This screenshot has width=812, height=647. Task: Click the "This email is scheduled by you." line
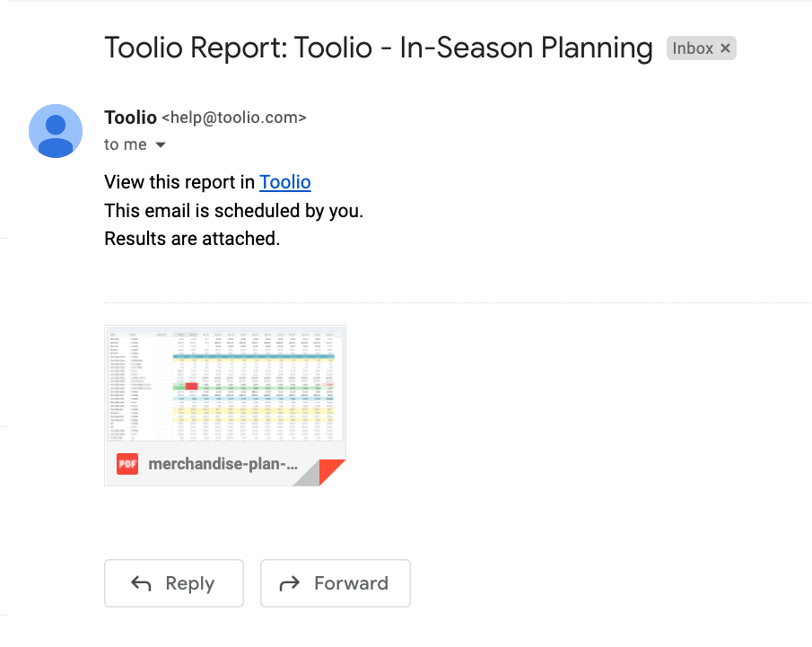click(x=234, y=211)
